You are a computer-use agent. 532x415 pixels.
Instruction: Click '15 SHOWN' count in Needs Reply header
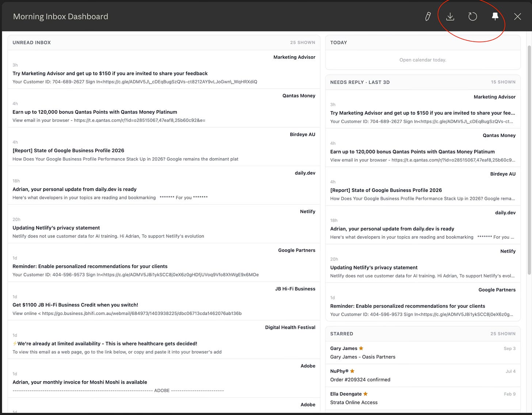pyautogui.click(x=503, y=82)
